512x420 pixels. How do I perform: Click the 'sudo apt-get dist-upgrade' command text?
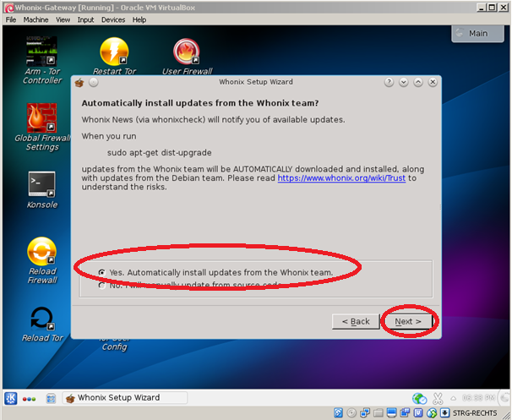point(160,152)
